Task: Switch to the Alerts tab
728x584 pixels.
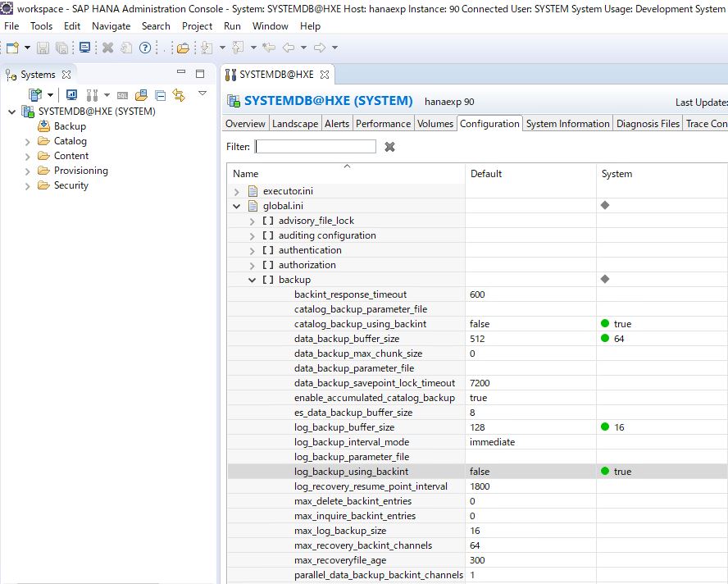Action: coord(337,124)
